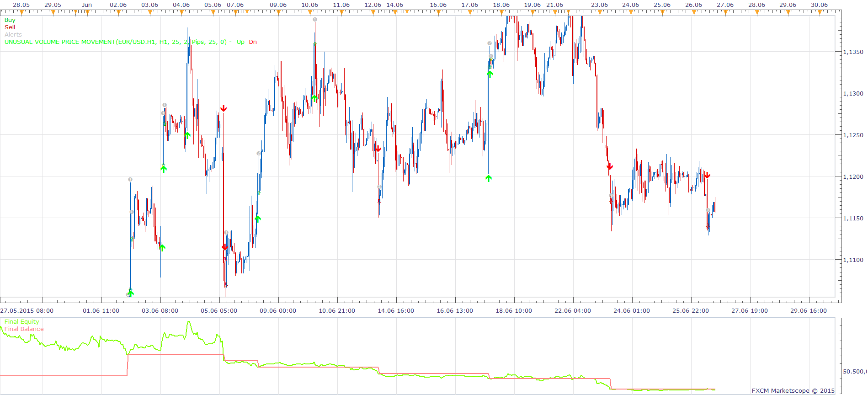The width and height of the screenshot is (868, 395).
Task: Click the 18.06 10:00 time axis label
Action: point(514,311)
